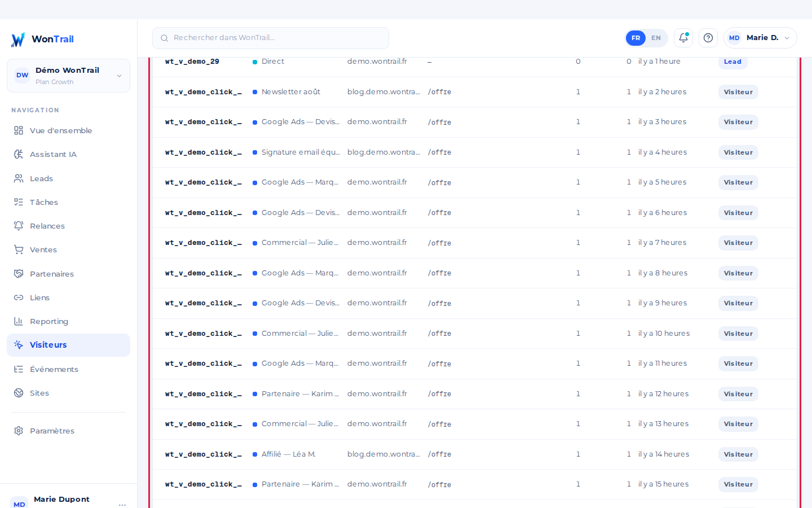Click the /offre path in the 5 heures row
Screen dimensions: 812x508
[x=439, y=183]
